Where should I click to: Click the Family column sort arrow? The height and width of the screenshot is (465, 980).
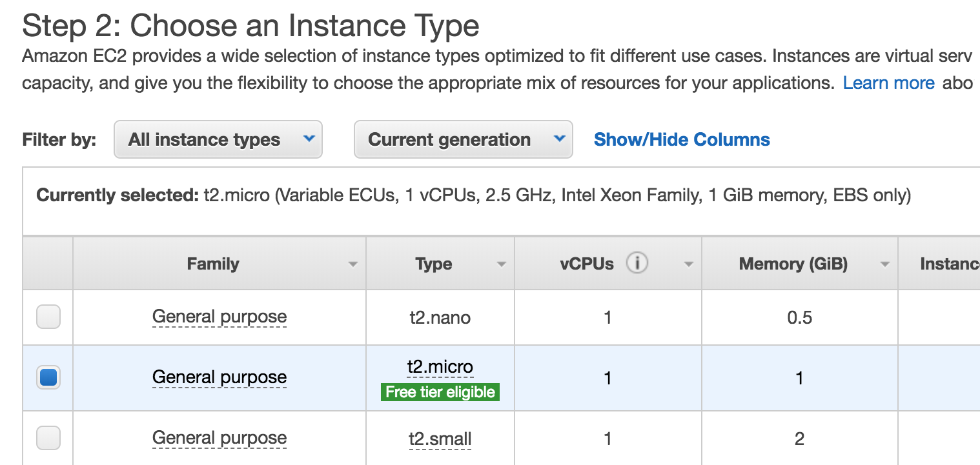[x=352, y=264]
